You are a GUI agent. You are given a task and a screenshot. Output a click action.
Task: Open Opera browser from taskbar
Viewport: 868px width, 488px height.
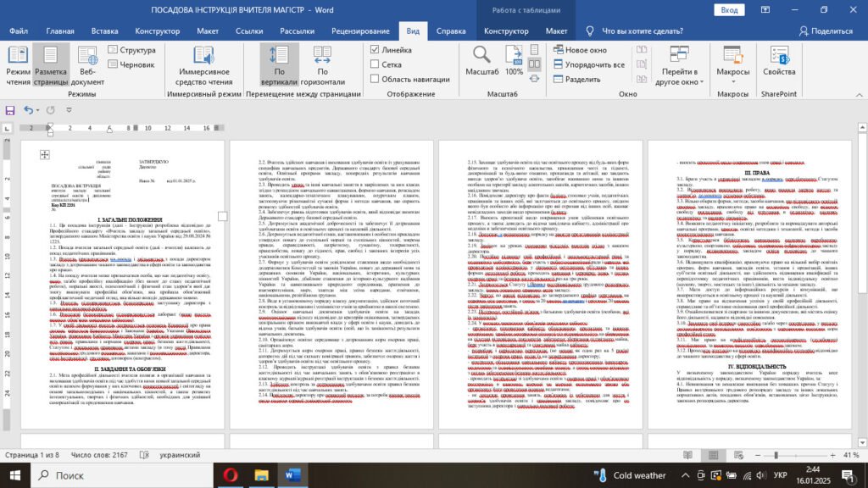(231, 475)
